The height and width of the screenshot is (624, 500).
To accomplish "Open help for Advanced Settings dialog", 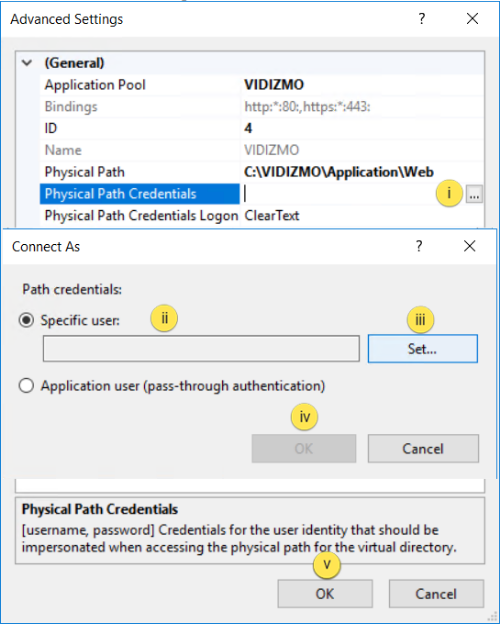I will click(x=422, y=19).
